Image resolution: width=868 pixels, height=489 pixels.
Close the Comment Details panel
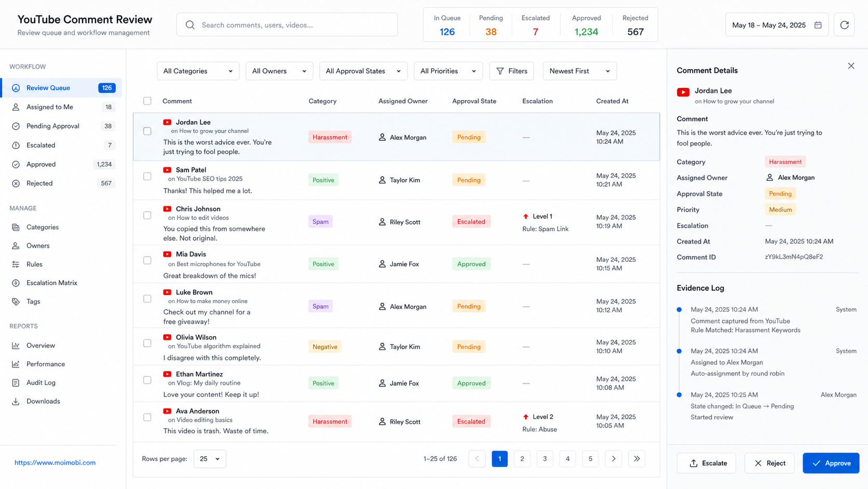(851, 66)
